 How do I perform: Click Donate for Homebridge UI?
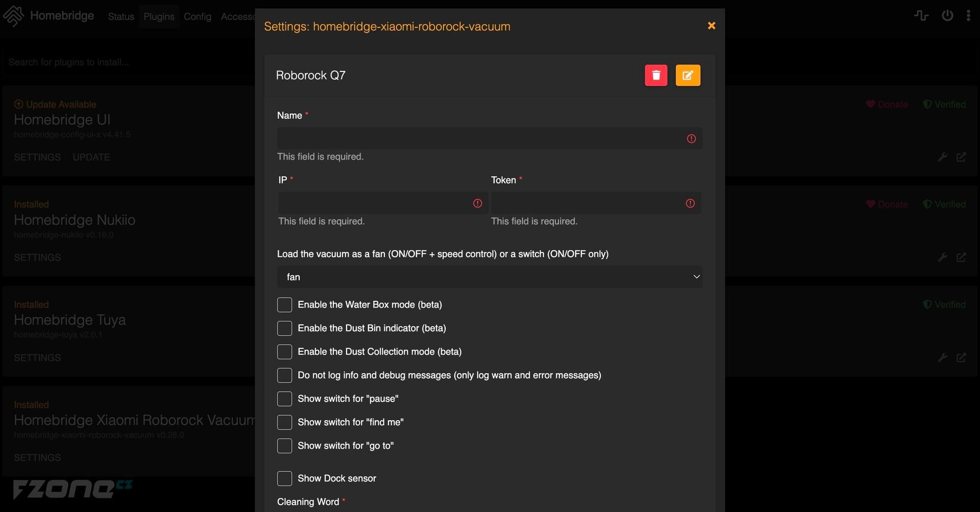pos(887,105)
